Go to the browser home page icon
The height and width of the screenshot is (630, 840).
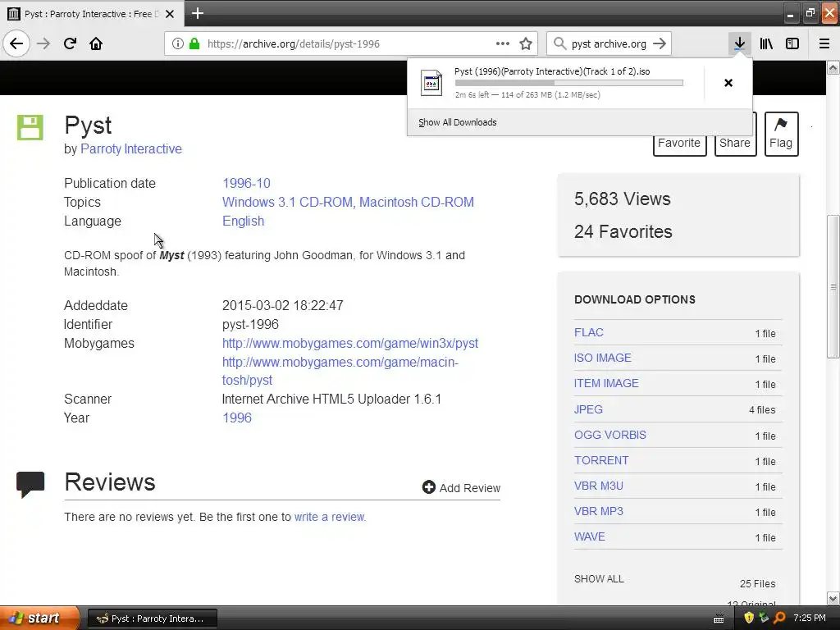pos(96,43)
